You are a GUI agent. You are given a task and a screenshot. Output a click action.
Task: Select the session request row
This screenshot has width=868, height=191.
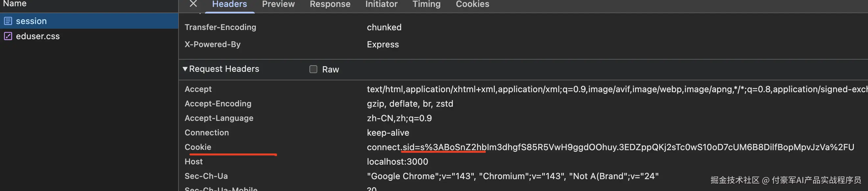coord(89,21)
